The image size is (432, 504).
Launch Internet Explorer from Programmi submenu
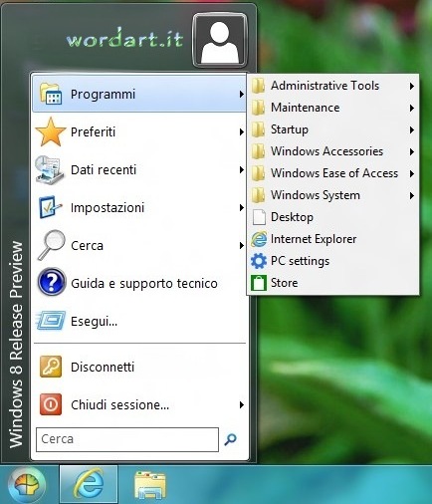pos(333,239)
